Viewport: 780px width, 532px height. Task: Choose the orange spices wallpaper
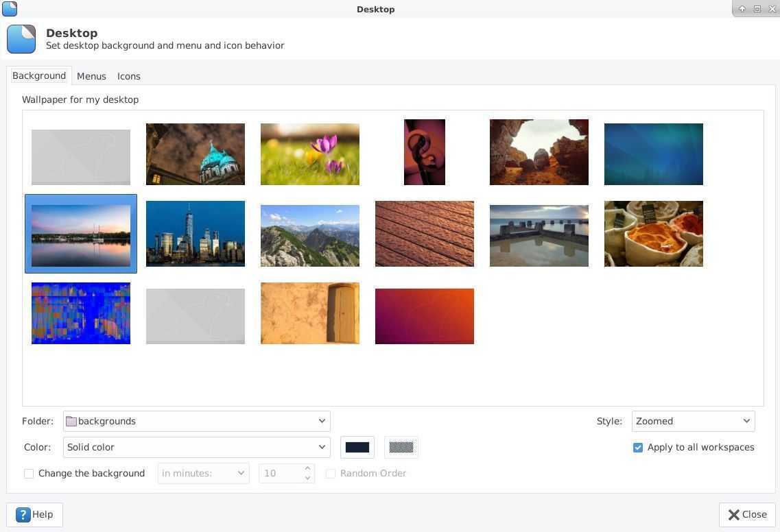tap(653, 234)
